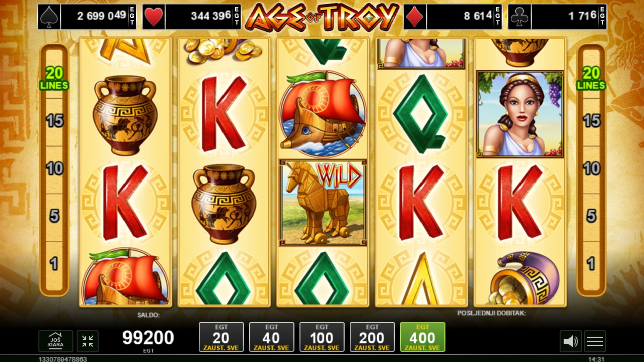Select 20 lines on the left selector
Image resolution: width=644 pixels, height=362 pixels.
click(54, 78)
